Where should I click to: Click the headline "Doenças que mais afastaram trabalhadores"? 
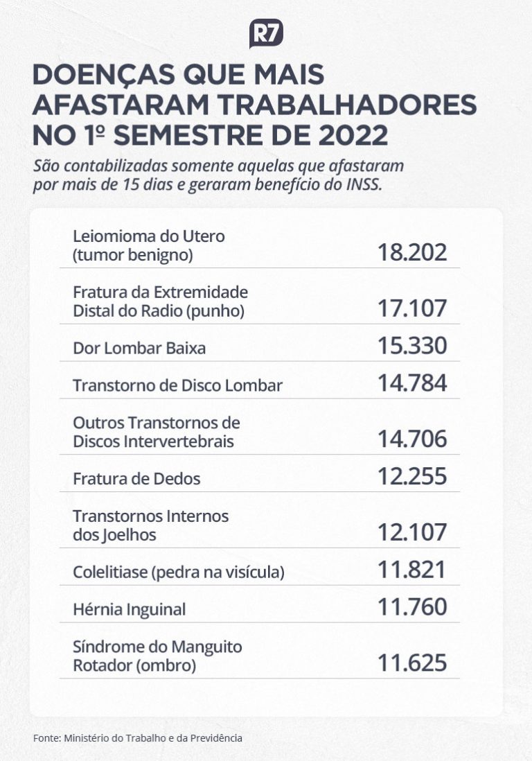pos(254,105)
